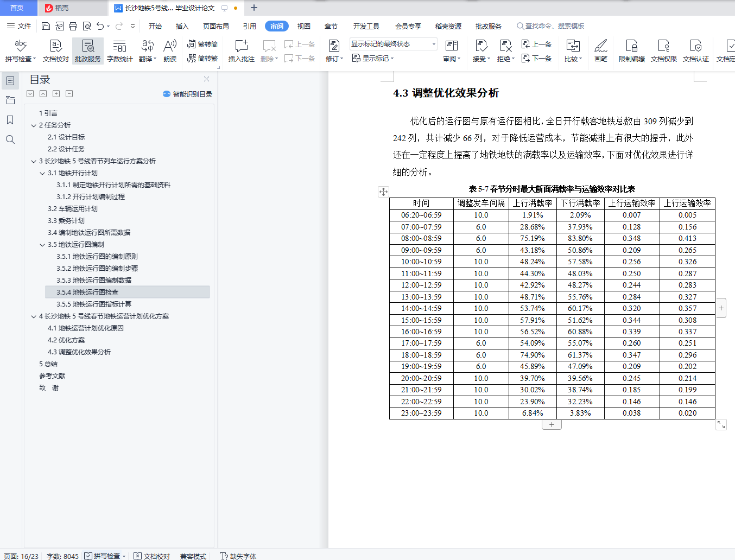Open the 显示标记 dropdown
The image size is (735, 560).
(x=373, y=58)
